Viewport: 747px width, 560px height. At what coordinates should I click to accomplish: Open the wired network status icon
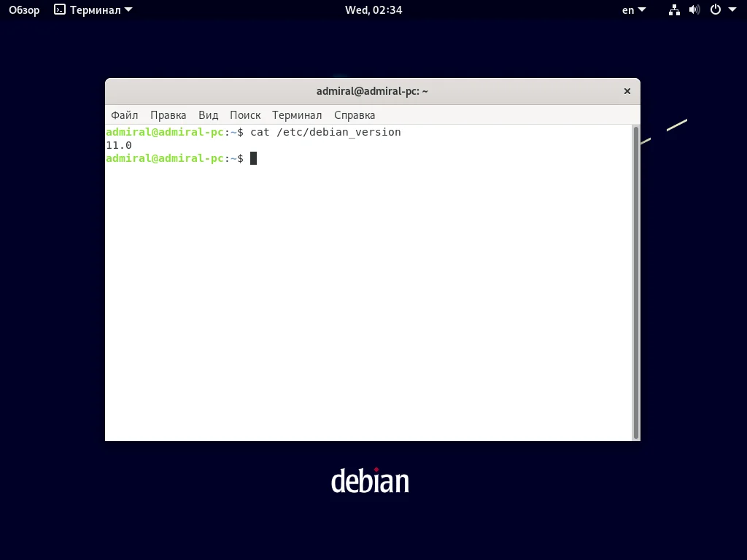674,9
